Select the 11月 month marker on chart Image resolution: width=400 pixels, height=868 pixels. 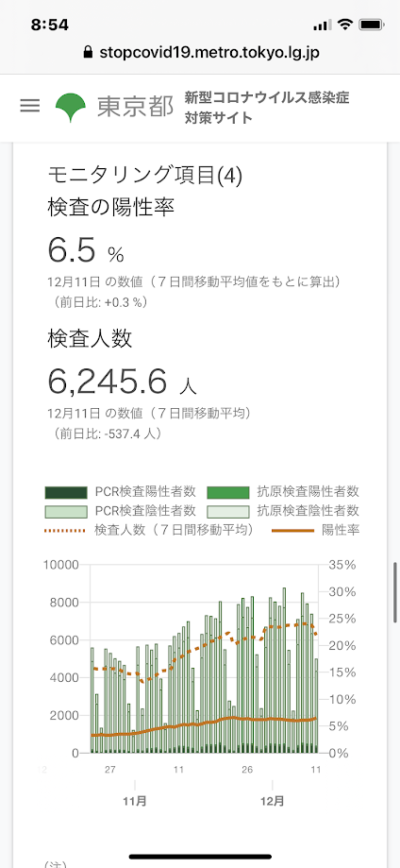coord(135,801)
